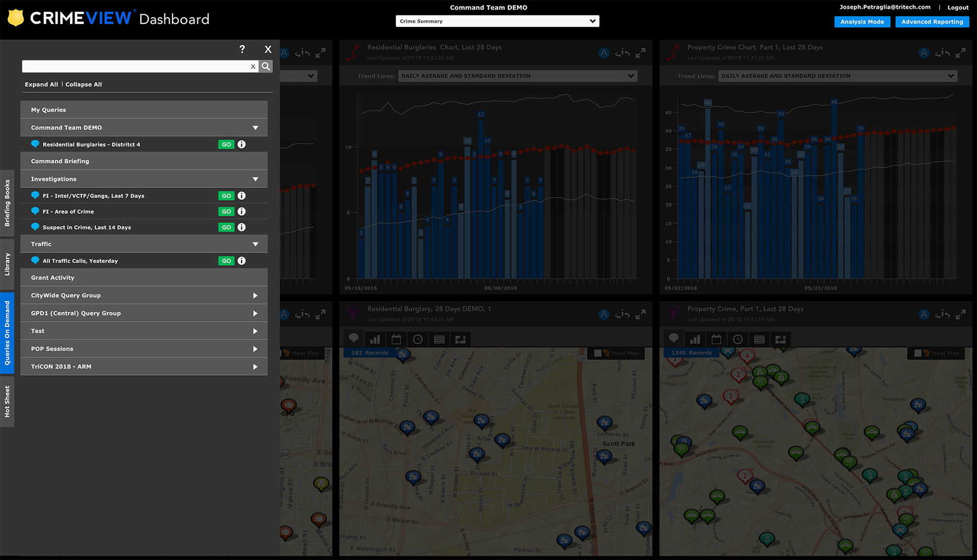
Task: Open the Crime Summary dashboard dropdown
Action: [x=497, y=21]
